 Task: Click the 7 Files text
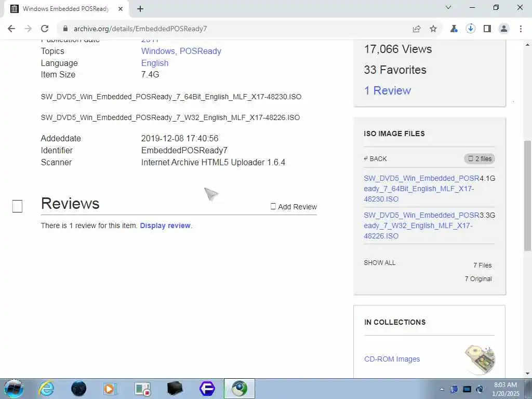tap(483, 265)
